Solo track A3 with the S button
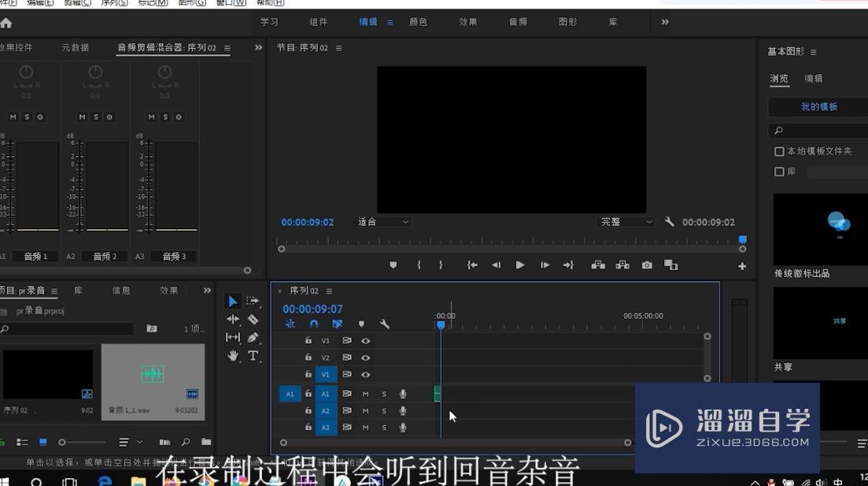This screenshot has width=868, height=486. (384, 427)
